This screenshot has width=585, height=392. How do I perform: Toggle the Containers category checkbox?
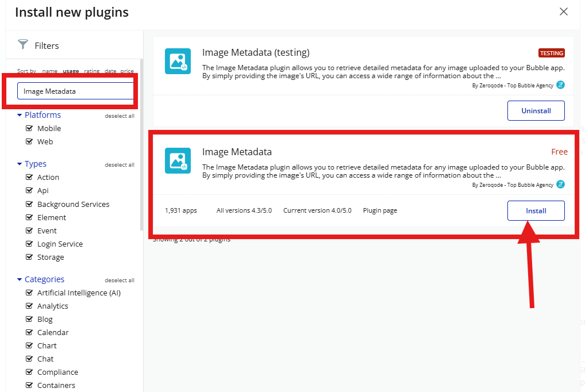[x=29, y=385]
